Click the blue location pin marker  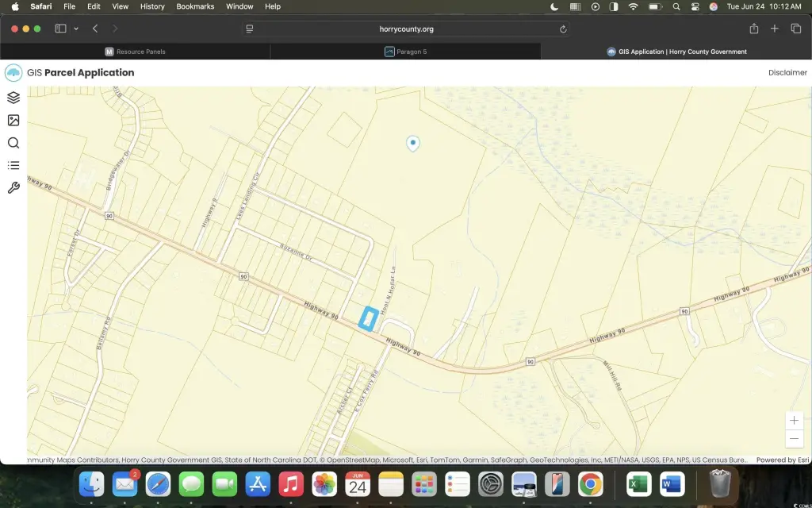coord(412,143)
